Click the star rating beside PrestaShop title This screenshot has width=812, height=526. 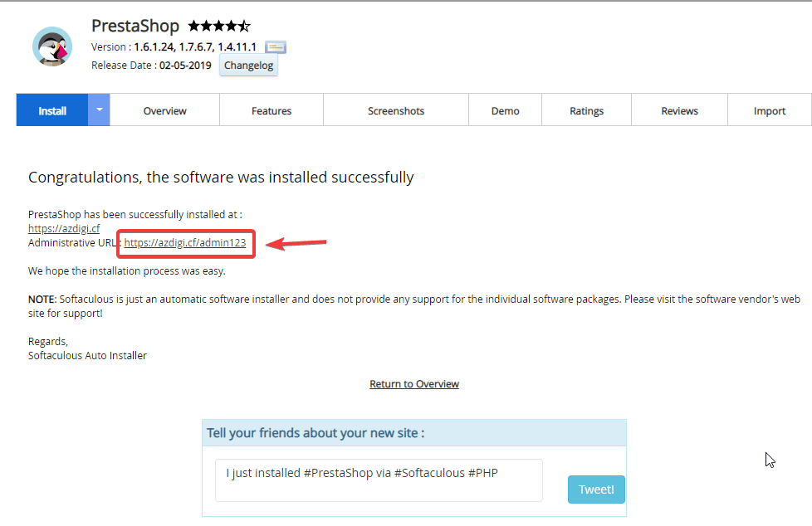click(218, 27)
